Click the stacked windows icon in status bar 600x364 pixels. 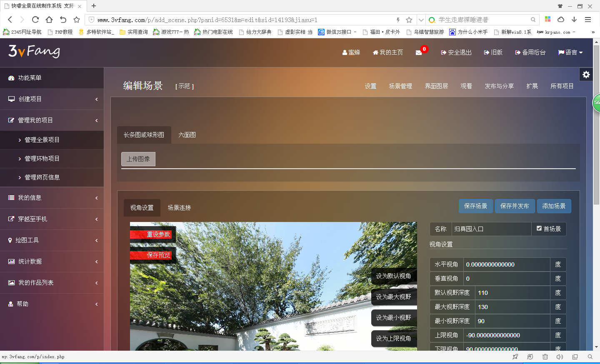pyautogui.click(x=575, y=357)
